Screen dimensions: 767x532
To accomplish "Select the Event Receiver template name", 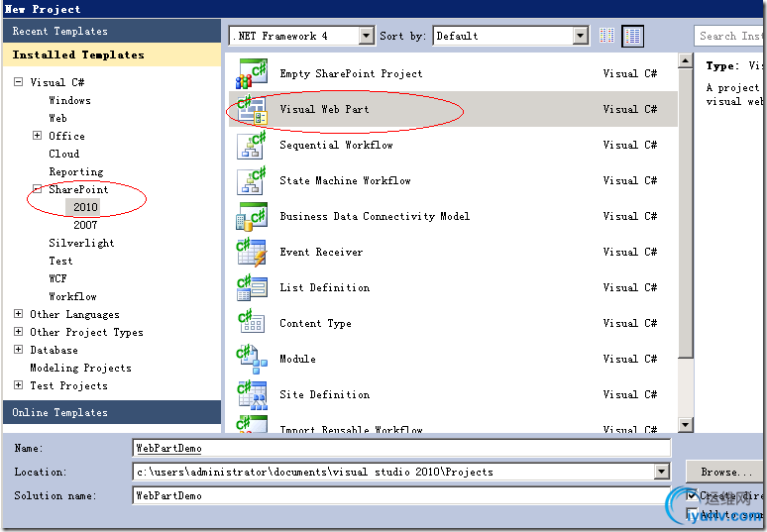I will click(321, 253).
